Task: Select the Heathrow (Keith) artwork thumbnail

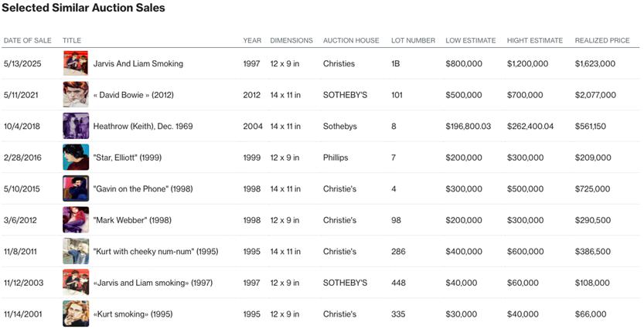Action: (x=76, y=126)
